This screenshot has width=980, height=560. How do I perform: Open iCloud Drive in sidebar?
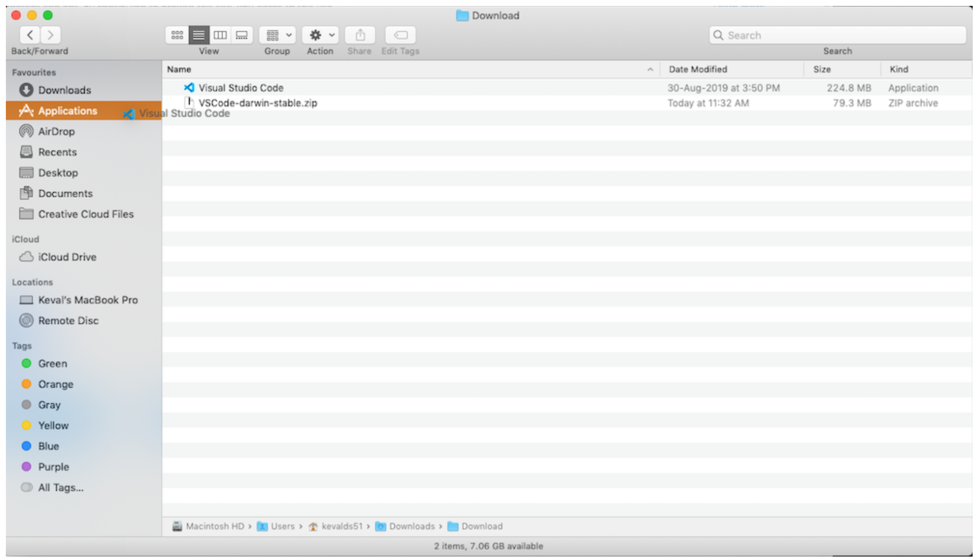(84, 257)
